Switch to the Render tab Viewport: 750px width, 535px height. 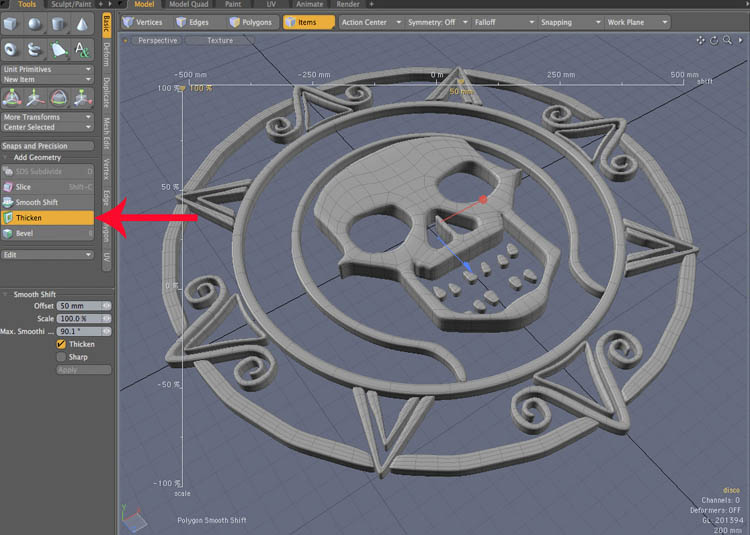click(348, 4)
